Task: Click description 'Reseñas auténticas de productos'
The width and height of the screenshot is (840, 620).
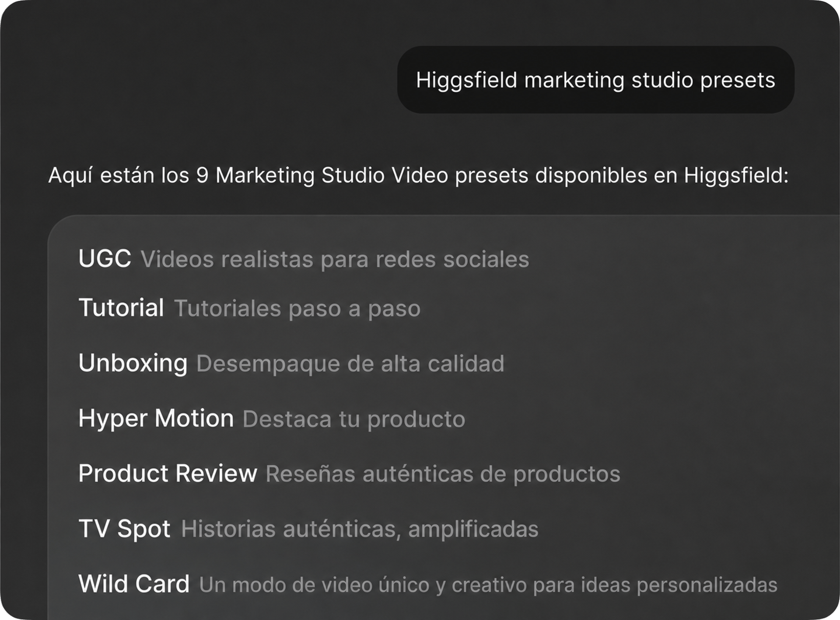Action: coord(443,474)
